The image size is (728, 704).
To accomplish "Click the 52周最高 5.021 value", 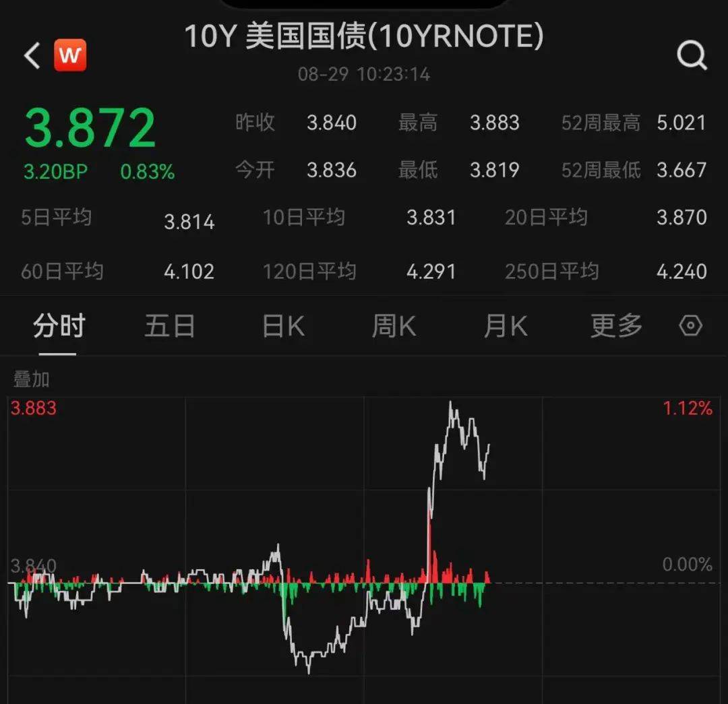I will click(x=681, y=123).
